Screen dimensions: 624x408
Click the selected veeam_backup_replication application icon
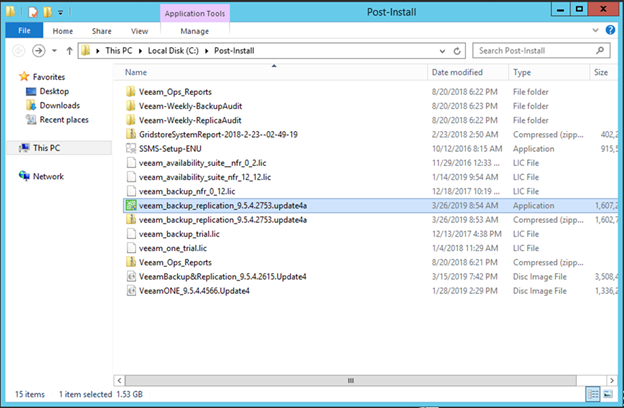click(131, 205)
